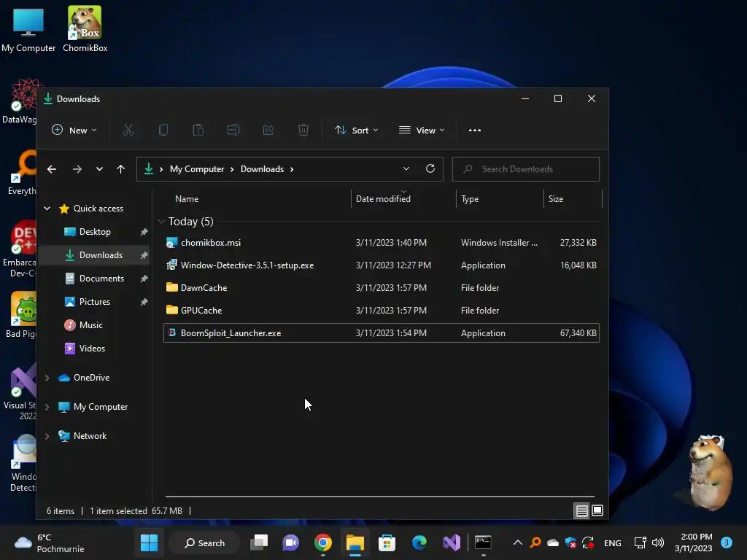
Task: Click the Rename icon in toolbar
Action: tap(233, 130)
